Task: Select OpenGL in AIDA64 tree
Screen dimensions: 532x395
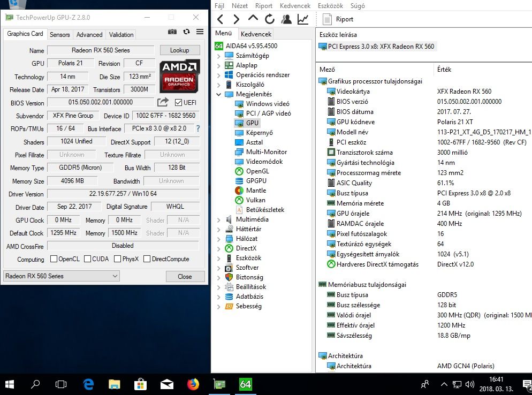Action: [x=257, y=171]
